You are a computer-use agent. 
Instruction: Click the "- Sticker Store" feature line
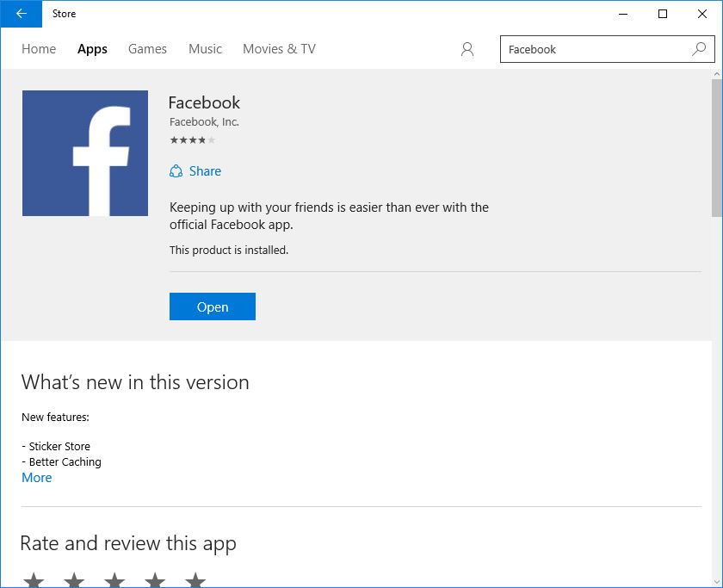[56, 447]
